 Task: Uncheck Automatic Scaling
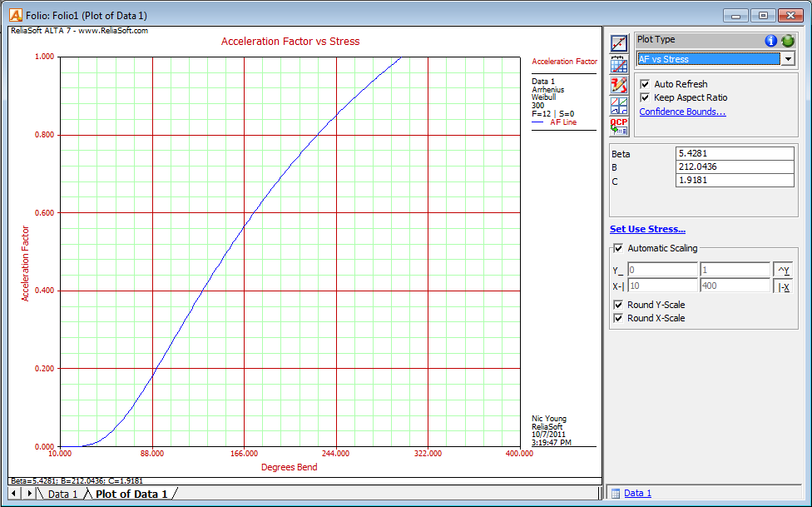click(618, 248)
